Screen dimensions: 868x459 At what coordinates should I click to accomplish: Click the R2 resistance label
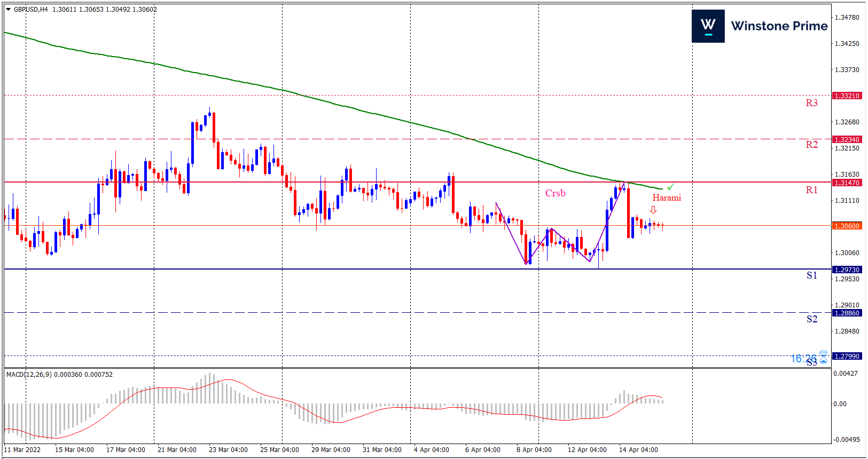(811, 145)
